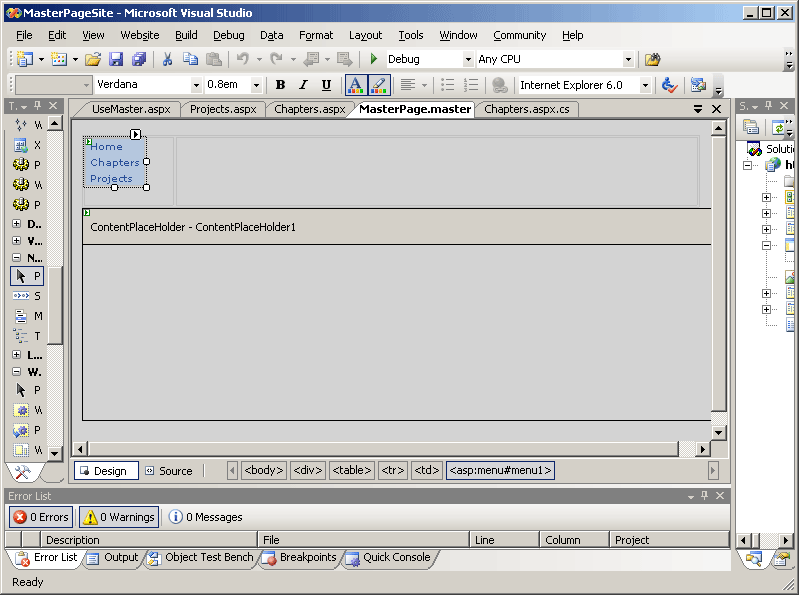Click the foreground color button
This screenshot has width=799, height=595.
(355, 85)
